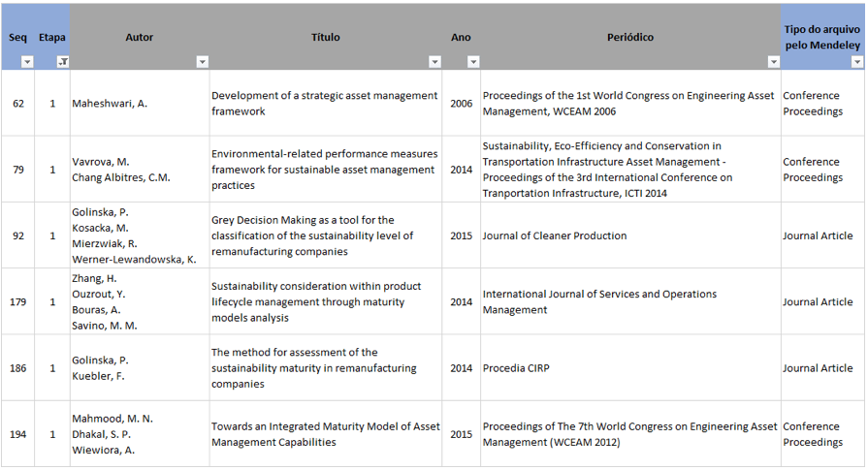Select the Procedia CIRP periodical cell

630,367
